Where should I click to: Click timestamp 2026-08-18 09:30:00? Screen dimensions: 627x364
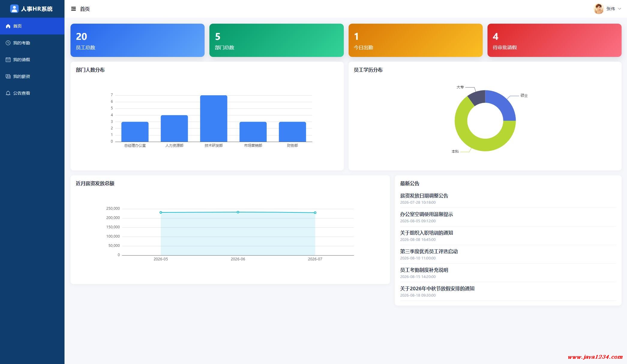pos(418,295)
